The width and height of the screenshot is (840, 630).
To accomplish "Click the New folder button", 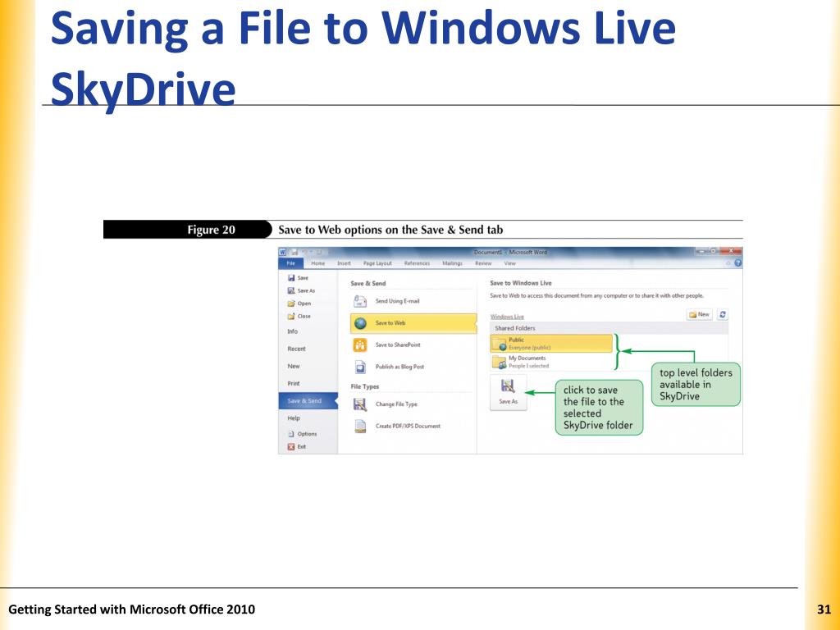I will [x=699, y=314].
